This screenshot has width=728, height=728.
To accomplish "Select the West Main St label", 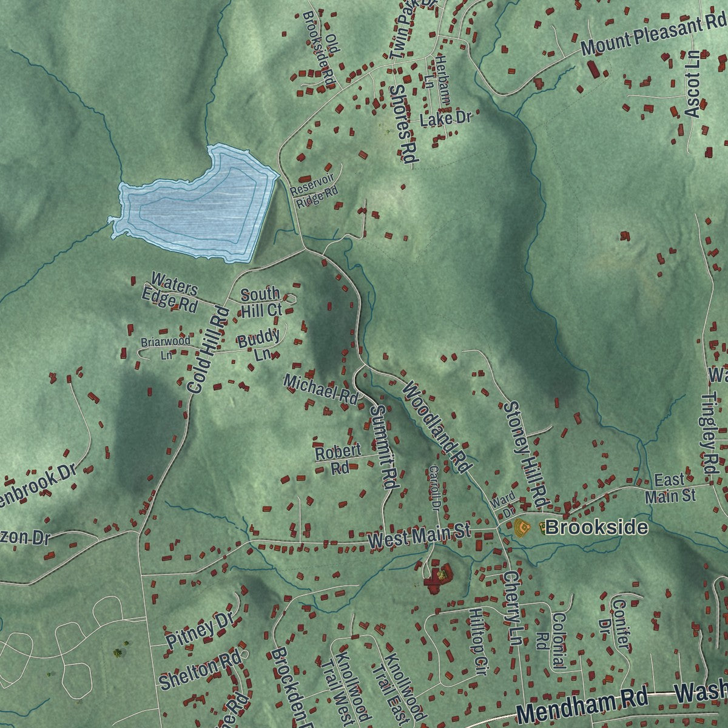I will (420, 536).
